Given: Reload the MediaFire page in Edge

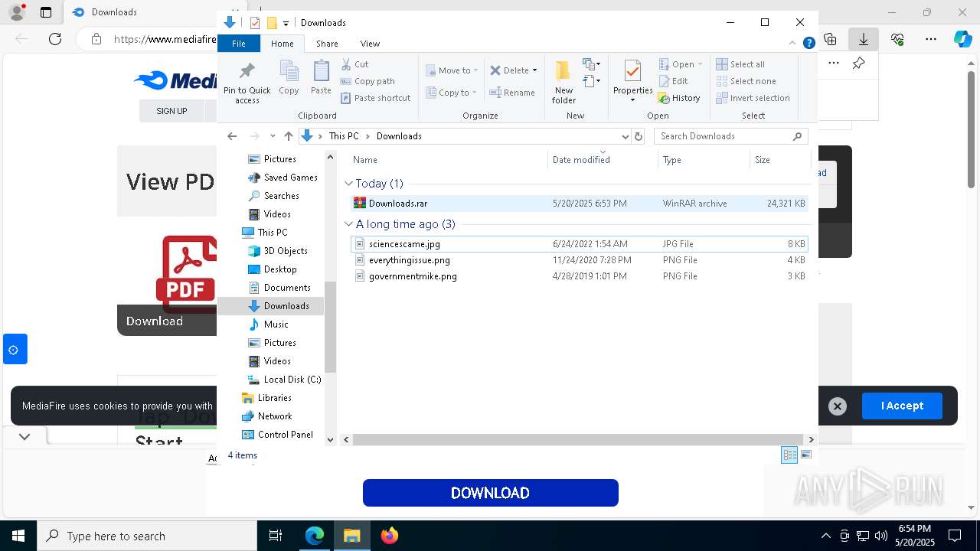Looking at the screenshot, I should pyautogui.click(x=55, y=39).
